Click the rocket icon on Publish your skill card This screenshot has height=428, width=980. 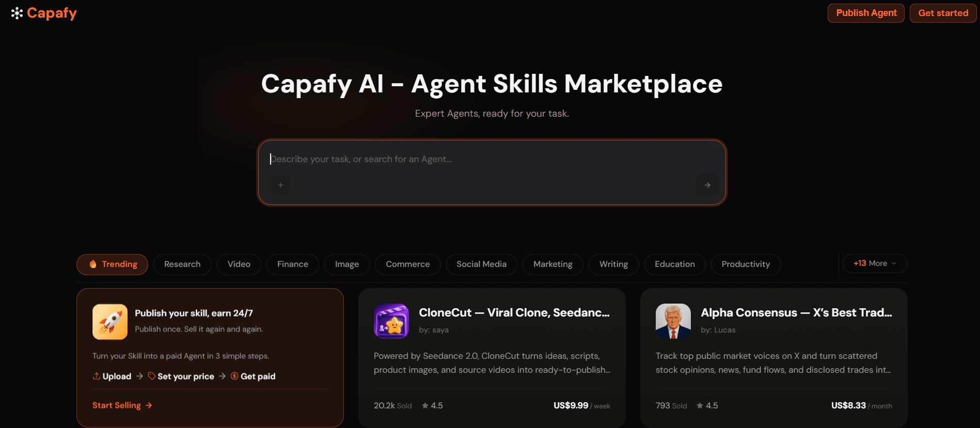[110, 322]
